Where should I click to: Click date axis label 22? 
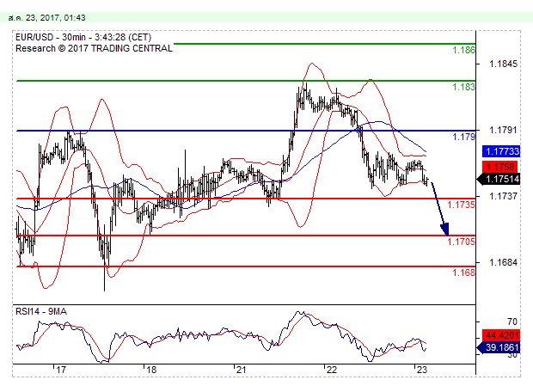[332, 370]
